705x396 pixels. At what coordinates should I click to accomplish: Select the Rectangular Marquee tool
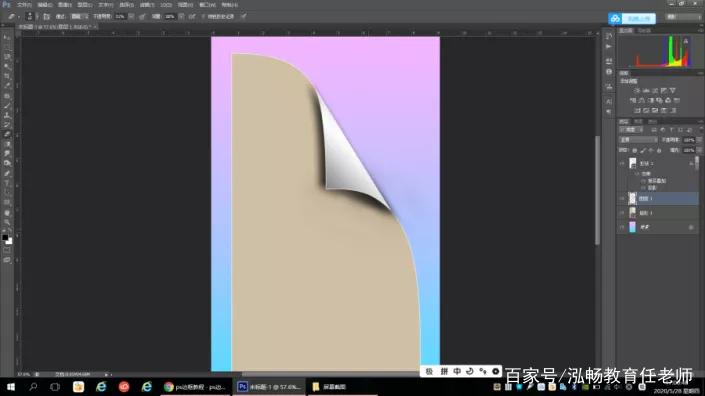(7, 47)
